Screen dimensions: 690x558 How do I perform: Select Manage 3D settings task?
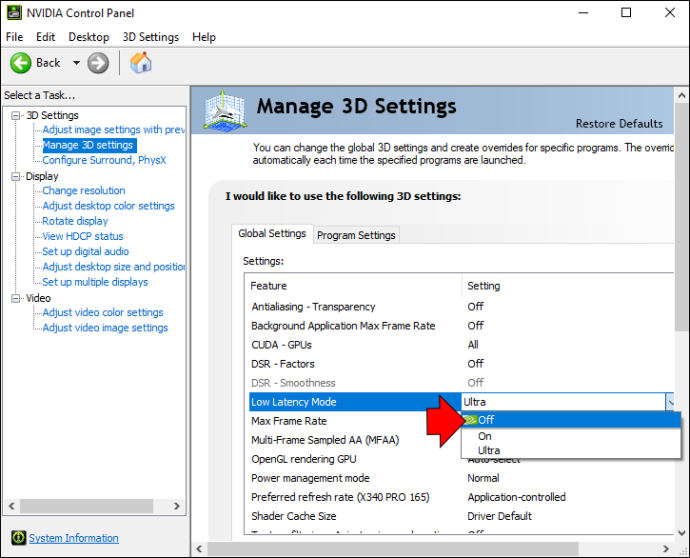pyautogui.click(x=90, y=145)
